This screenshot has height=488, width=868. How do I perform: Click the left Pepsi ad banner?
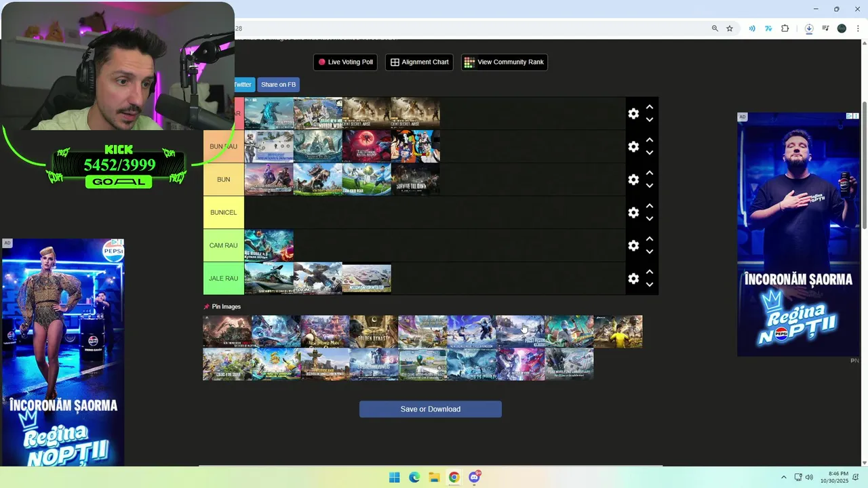click(x=63, y=352)
